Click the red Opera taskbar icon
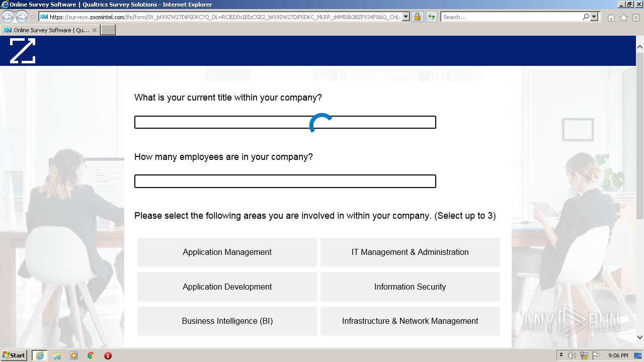Image resolution: width=644 pixels, height=362 pixels. click(108, 355)
